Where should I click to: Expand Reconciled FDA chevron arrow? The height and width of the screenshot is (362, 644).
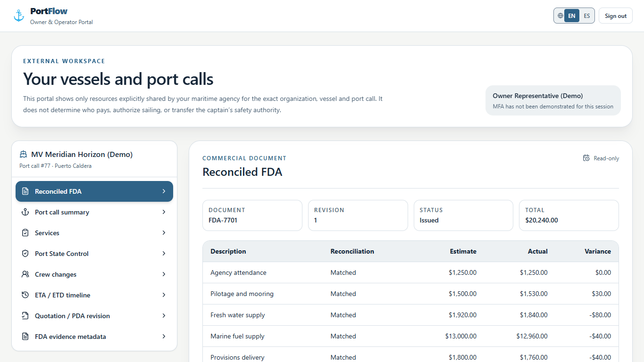click(164, 191)
